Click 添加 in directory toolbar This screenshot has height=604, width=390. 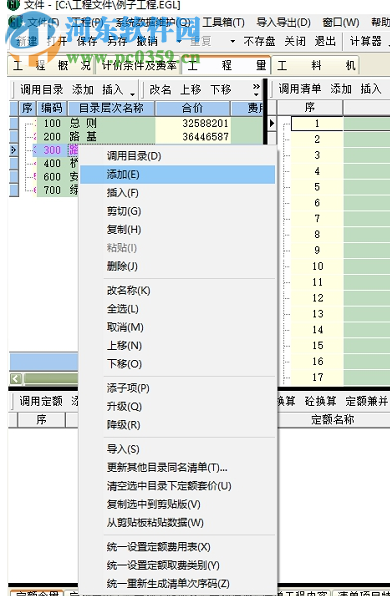point(82,90)
